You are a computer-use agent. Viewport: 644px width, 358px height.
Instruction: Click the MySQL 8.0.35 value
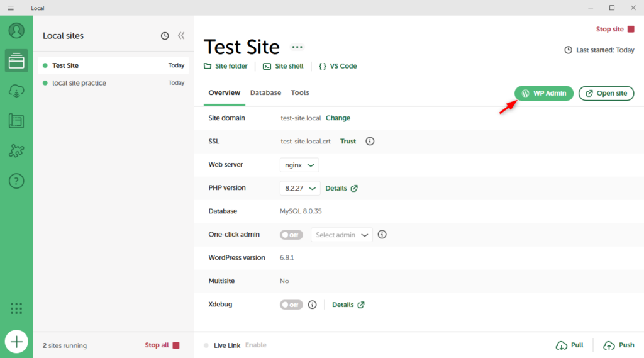(x=301, y=211)
